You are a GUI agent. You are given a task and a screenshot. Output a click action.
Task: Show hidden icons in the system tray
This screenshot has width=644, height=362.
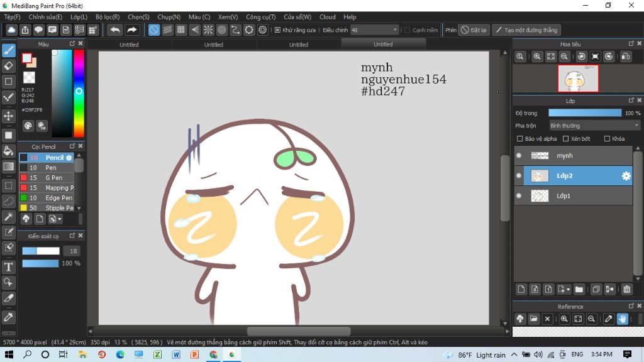514,354
